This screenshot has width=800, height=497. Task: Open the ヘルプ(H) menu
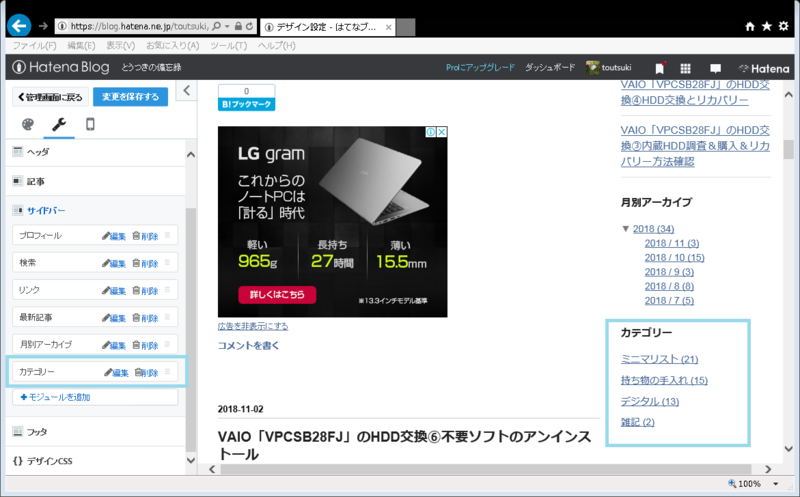(277, 45)
